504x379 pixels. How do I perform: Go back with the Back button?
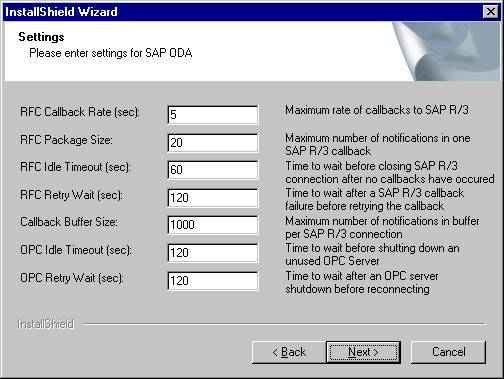[x=289, y=352]
